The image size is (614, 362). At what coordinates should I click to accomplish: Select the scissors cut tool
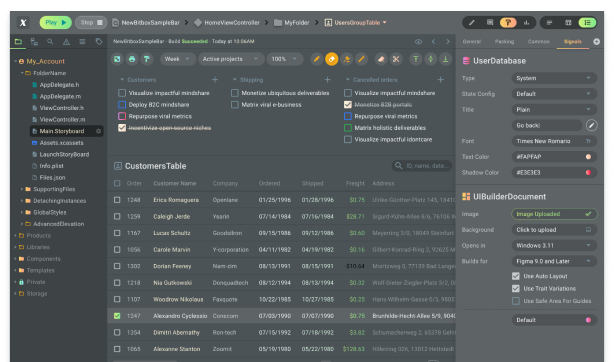tap(396, 59)
